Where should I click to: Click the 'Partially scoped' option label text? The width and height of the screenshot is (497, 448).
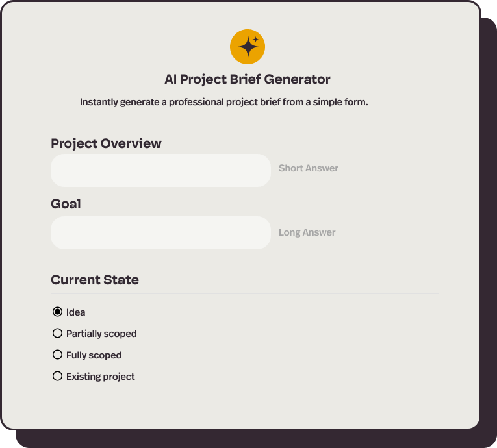point(101,334)
